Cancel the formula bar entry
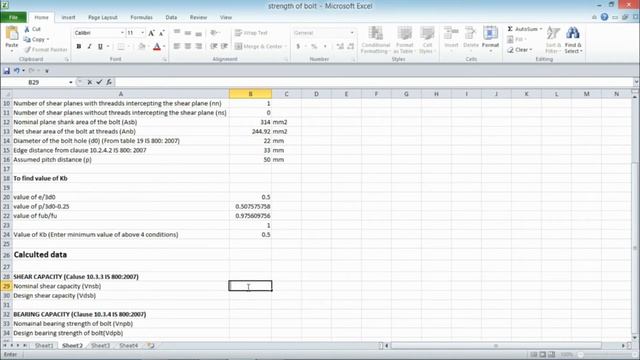Viewport: 640px width, 360px height. tap(89, 82)
